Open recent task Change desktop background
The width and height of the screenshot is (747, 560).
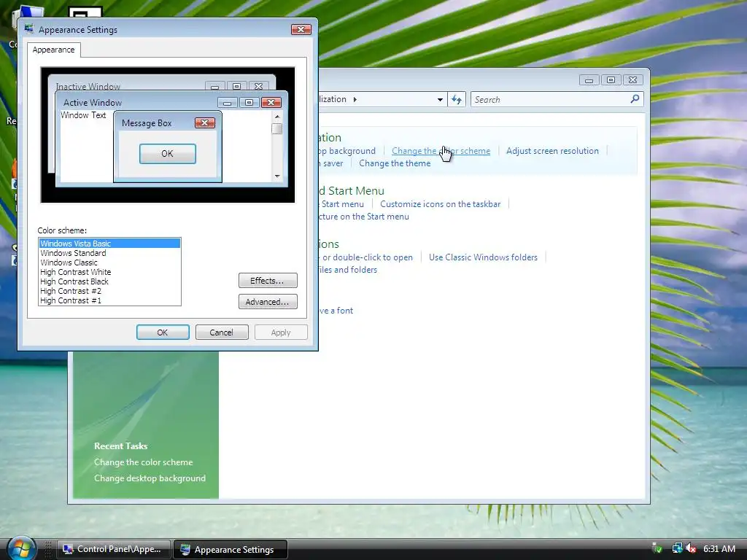(x=150, y=478)
